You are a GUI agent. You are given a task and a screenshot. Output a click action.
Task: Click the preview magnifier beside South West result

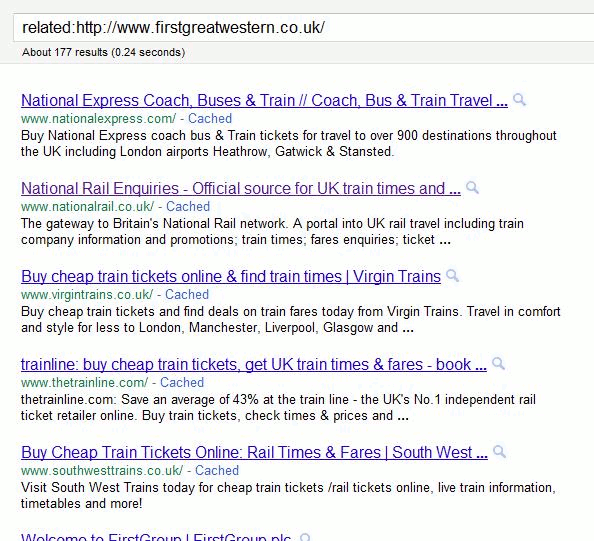499,452
